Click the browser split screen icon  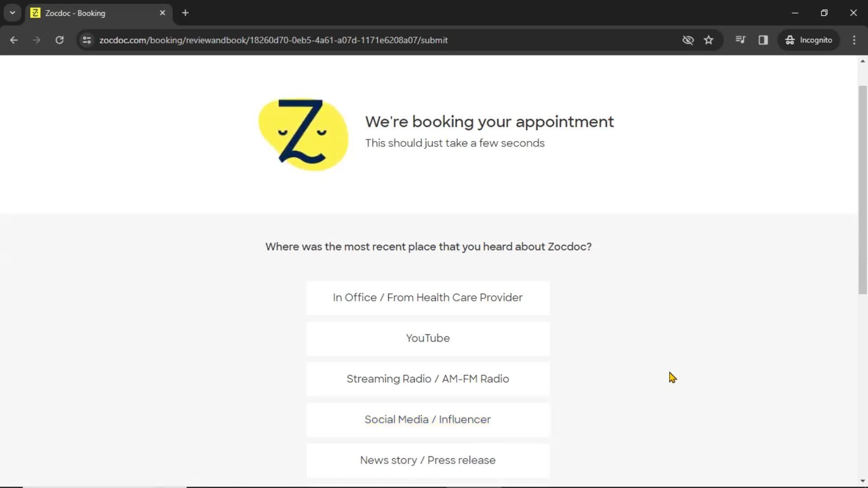[x=763, y=40]
